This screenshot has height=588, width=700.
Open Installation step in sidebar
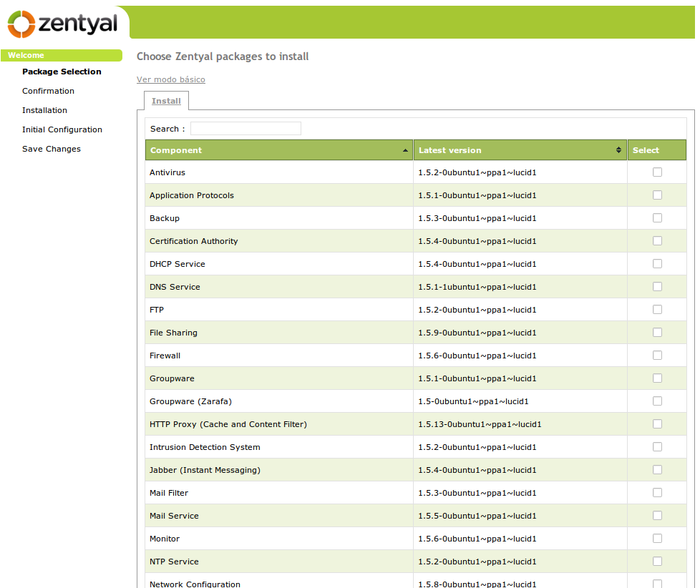(44, 110)
